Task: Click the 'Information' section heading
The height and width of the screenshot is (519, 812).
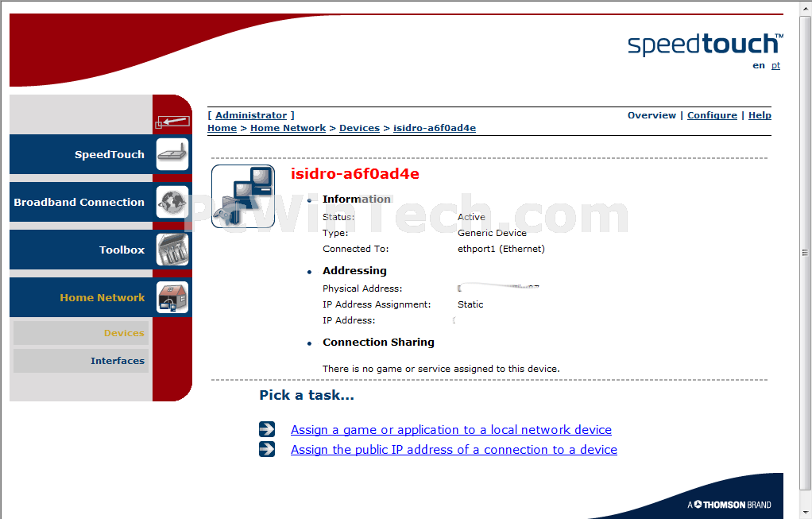Action: (x=357, y=199)
